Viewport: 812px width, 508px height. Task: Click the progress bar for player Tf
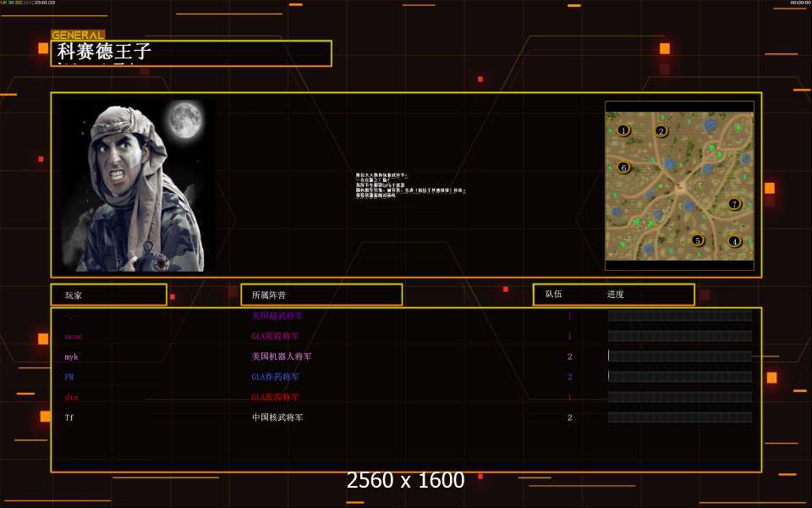(x=679, y=417)
